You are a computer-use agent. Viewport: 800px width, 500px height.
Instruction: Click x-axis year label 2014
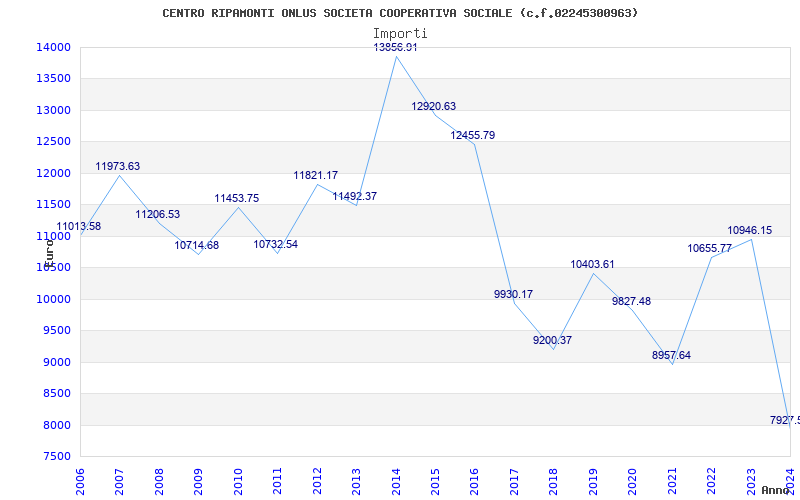coord(396,481)
